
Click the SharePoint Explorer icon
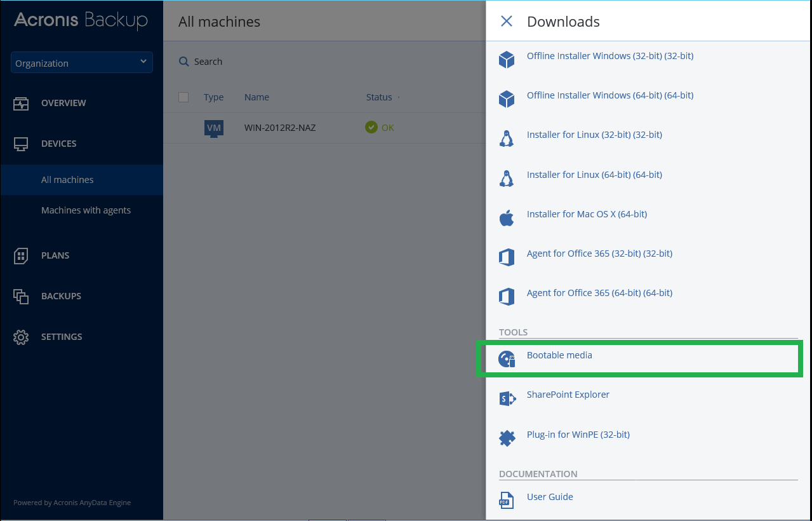[507, 398]
